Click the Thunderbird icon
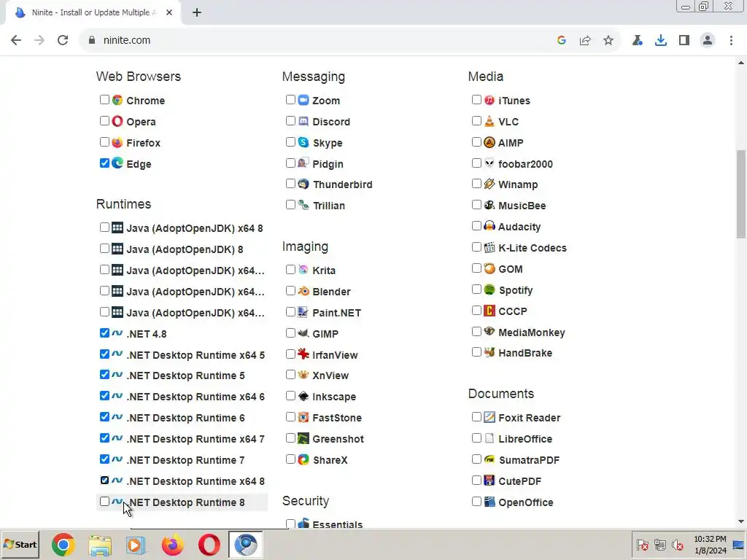 [303, 184]
